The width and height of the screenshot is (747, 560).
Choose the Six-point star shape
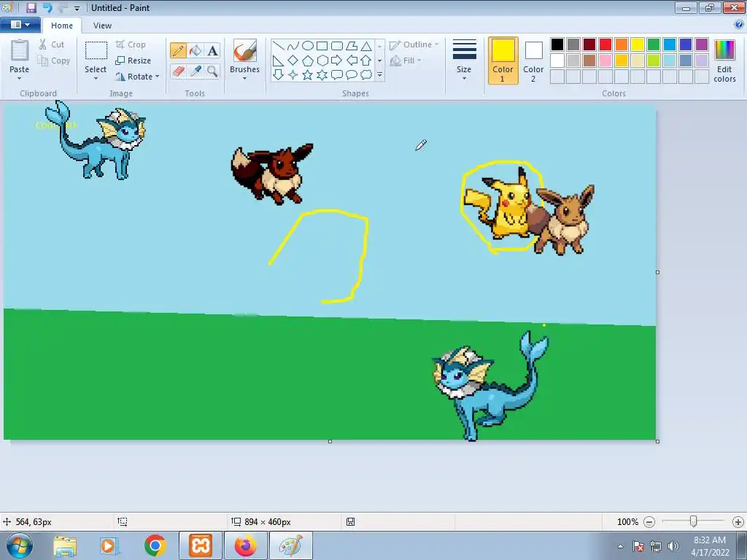click(x=322, y=75)
